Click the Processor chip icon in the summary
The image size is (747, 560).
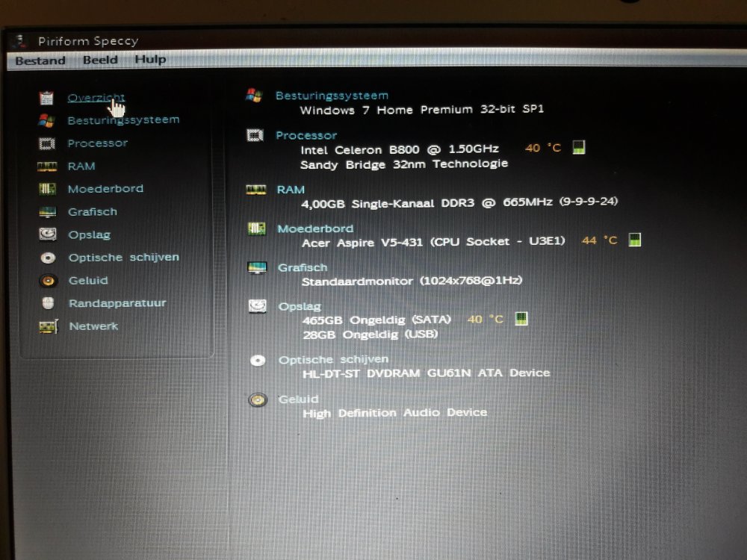255,136
